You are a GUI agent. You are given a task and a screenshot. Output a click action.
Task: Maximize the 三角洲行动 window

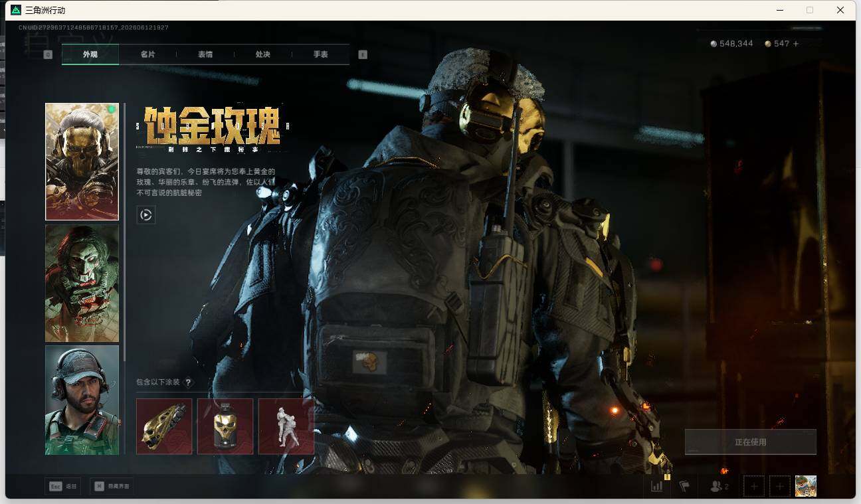[x=810, y=10]
